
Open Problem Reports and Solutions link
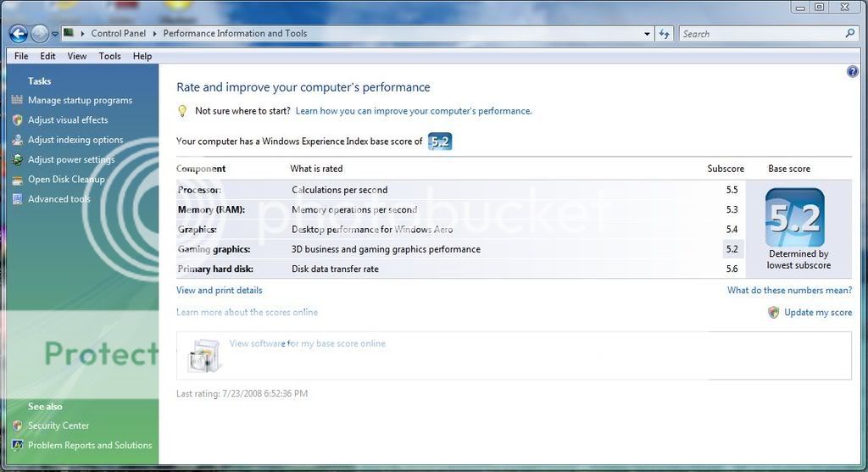(x=90, y=445)
